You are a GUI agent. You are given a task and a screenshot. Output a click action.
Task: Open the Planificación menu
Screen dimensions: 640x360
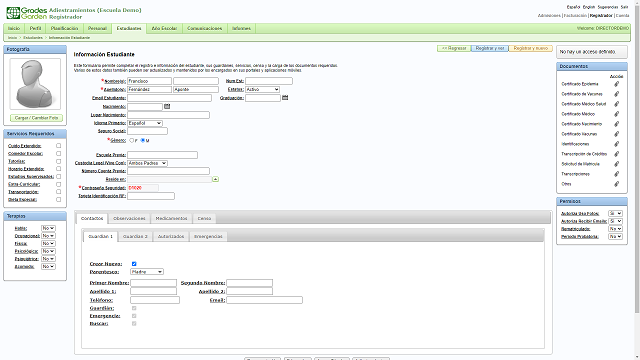click(64, 29)
